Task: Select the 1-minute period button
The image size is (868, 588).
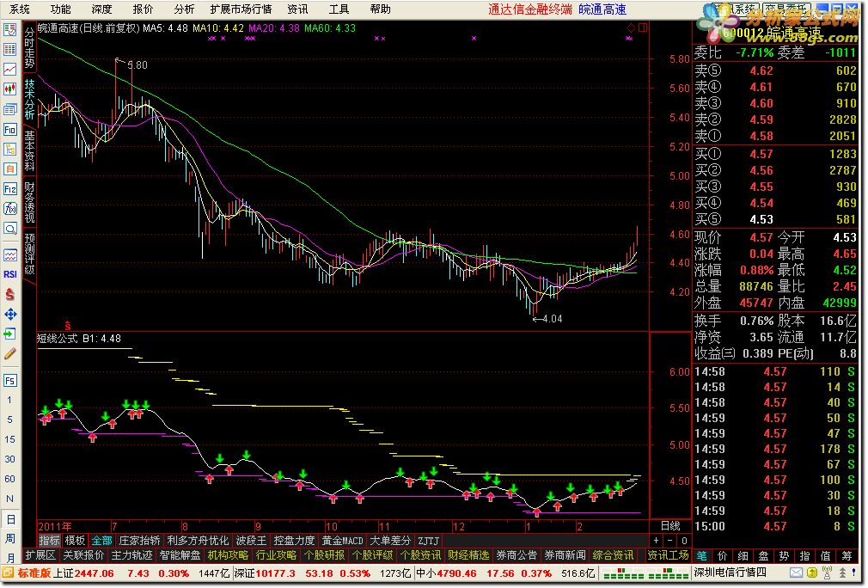Action: [9, 400]
